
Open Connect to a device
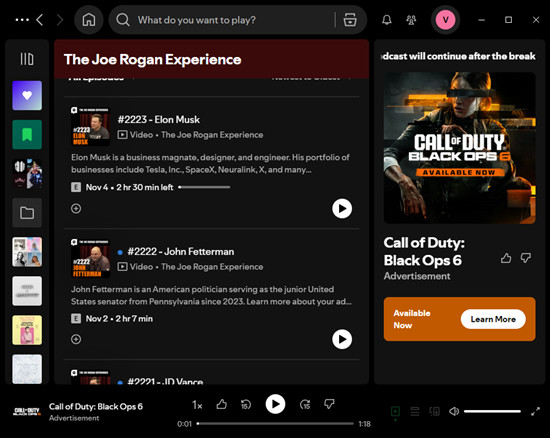coord(435,411)
